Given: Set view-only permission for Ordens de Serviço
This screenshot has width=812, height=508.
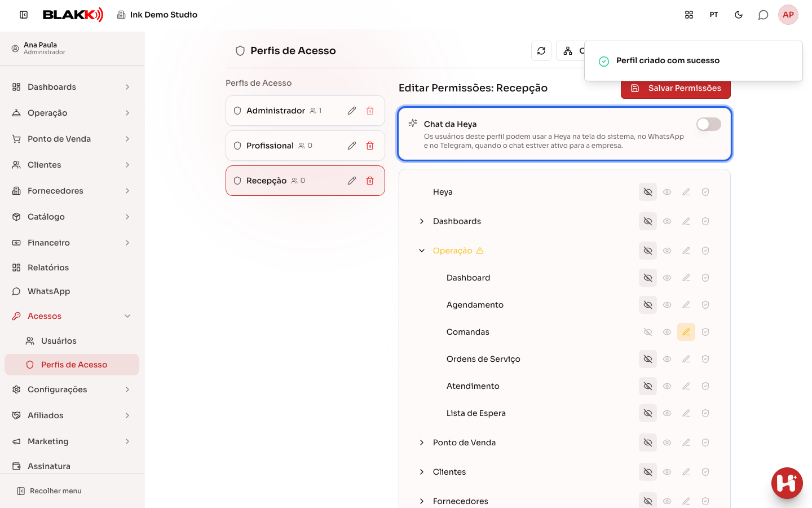Looking at the screenshot, I should tap(667, 359).
